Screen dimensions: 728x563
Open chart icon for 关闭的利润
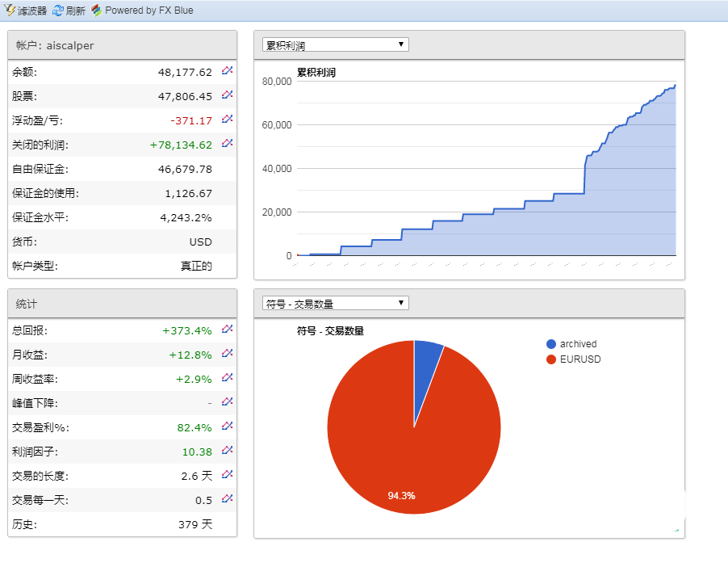pos(227,144)
